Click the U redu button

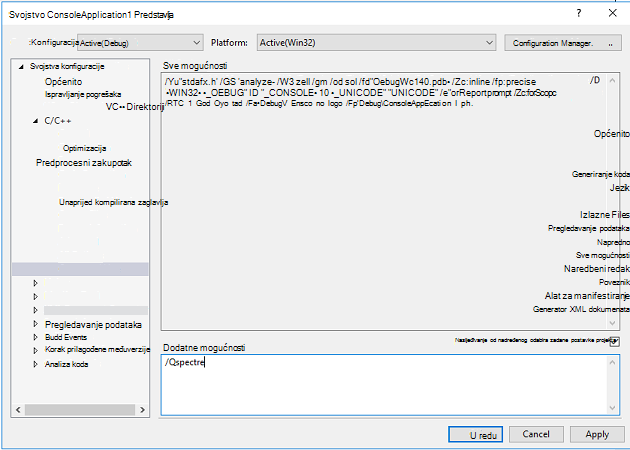tap(475, 434)
